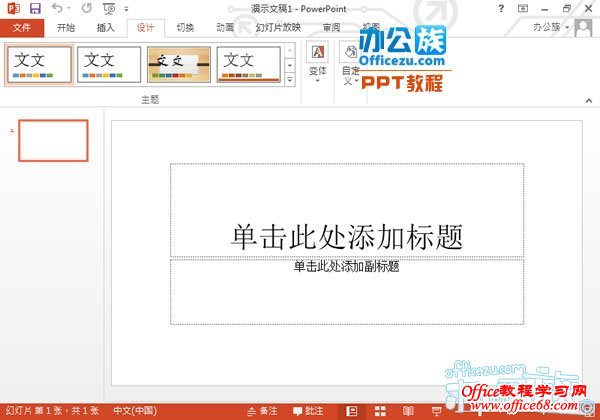Select the 设计 (Design) tab
This screenshot has width=600, height=420.
point(145,28)
